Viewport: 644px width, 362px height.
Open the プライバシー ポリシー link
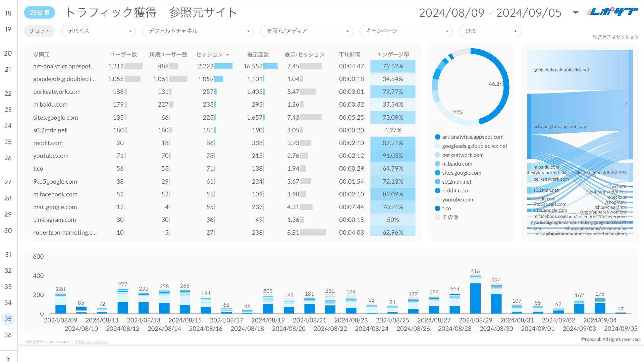point(91,342)
